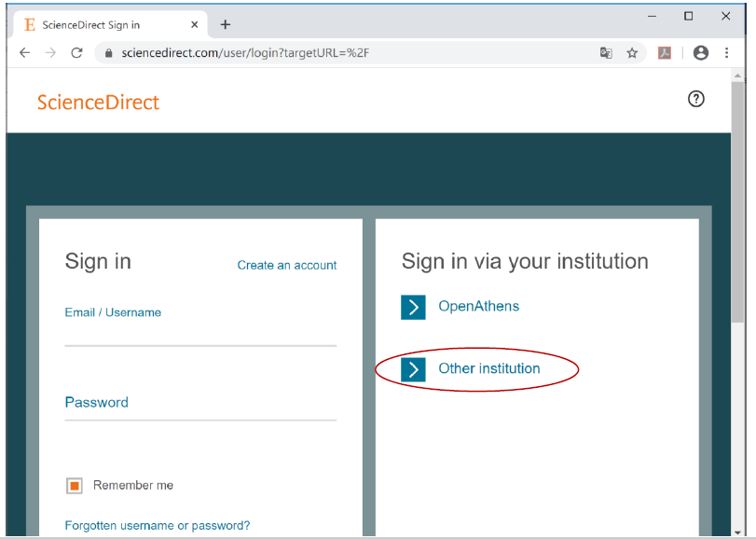Click the padlock site info icon
The image size is (756, 539).
tap(109, 53)
